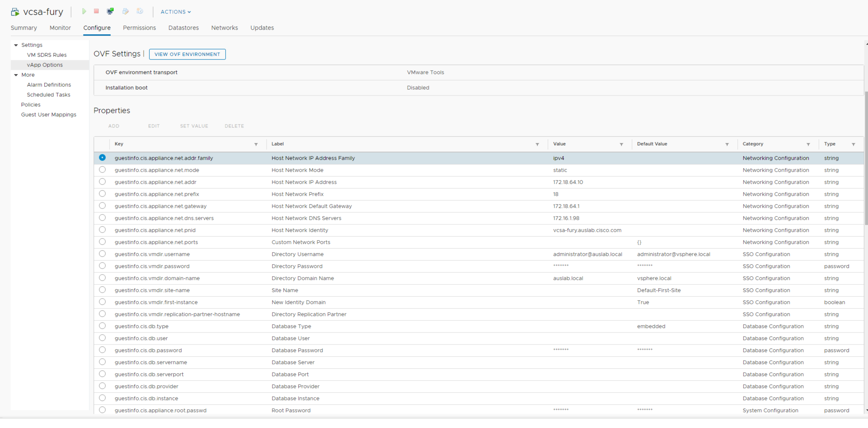Open the Datastores tab

[x=183, y=28]
